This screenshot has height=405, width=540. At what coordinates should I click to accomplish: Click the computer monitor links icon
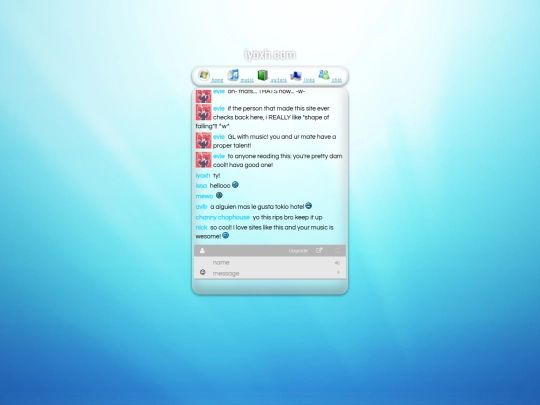[x=295, y=75]
